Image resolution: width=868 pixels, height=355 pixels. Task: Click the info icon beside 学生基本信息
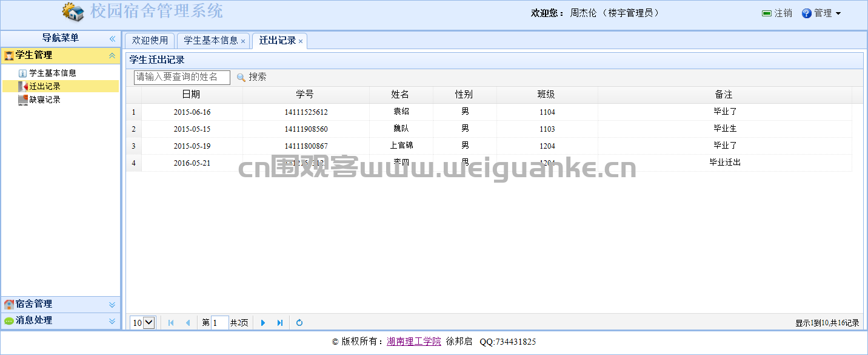[23, 73]
